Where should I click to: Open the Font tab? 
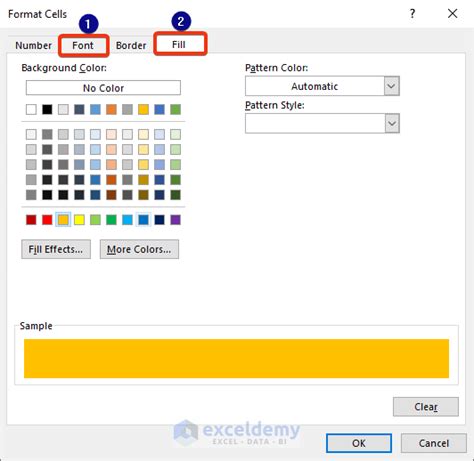tap(83, 45)
